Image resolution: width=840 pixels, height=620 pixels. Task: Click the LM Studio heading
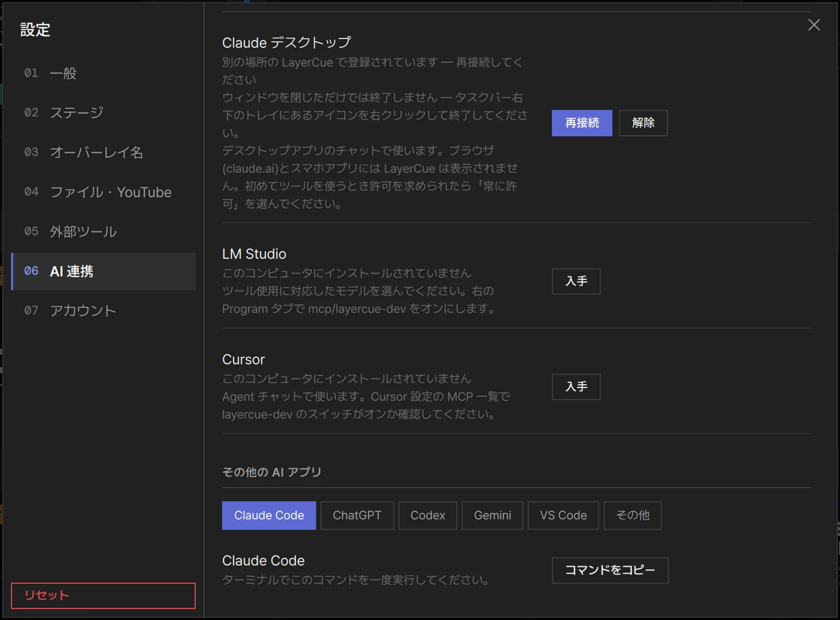point(254,254)
